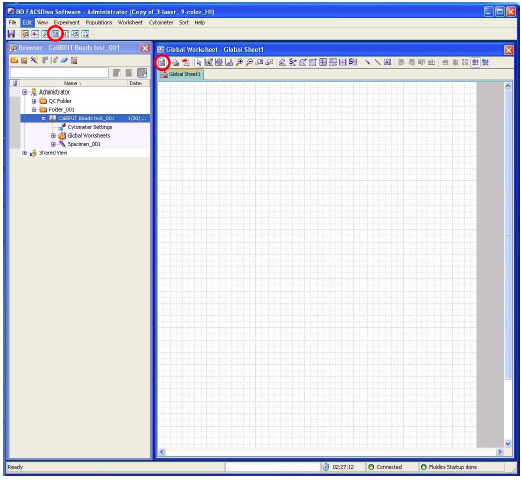522x480 pixels.
Task: Click the horizontal scrollbar left arrow in worksheet
Action: [x=162, y=452]
